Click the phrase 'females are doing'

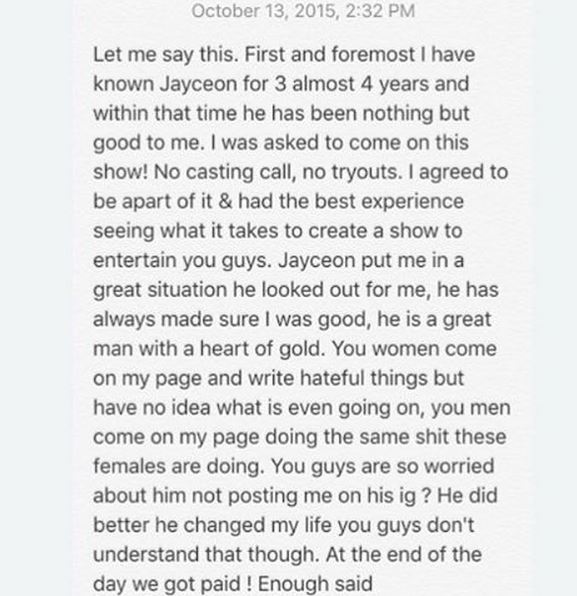tap(179, 466)
